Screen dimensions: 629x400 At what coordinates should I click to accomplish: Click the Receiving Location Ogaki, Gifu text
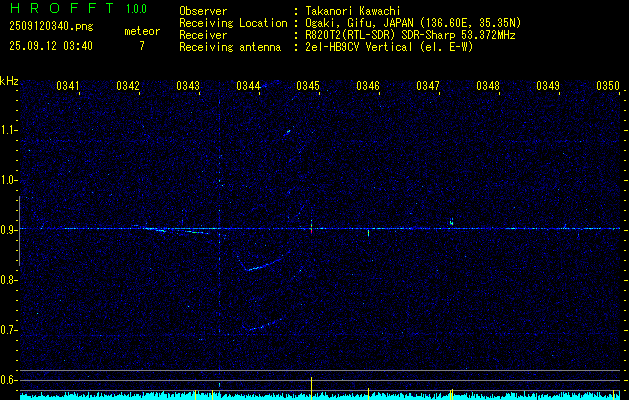[x=413, y=23]
